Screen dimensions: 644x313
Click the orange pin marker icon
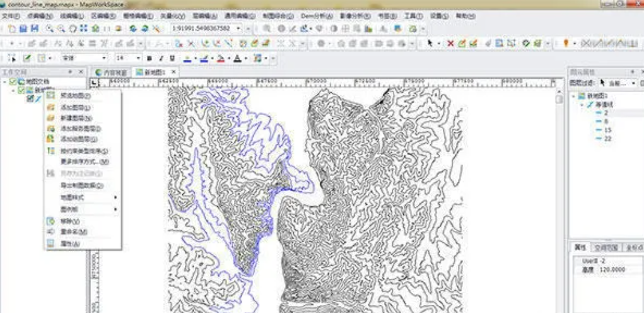point(565,44)
